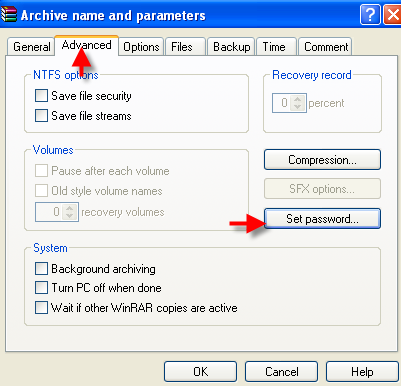Click the Cancel button
Screen dimensions: 401x386
click(x=282, y=371)
